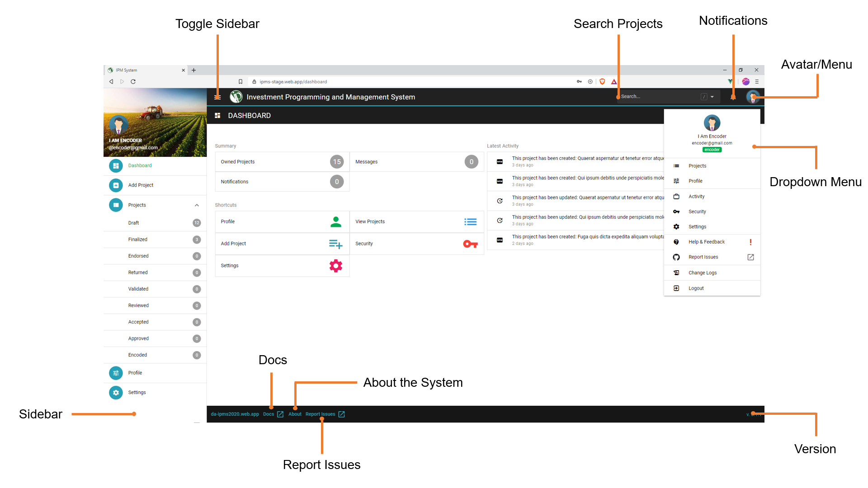Open a new browser tab
The height and width of the screenshot is (488, 868).
[193, 70]
